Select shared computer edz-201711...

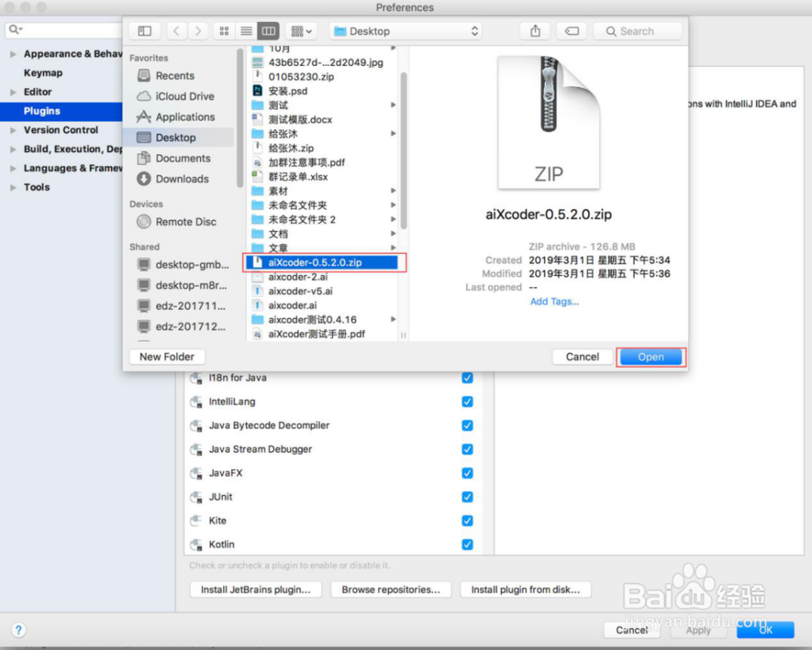click(x=181, y=306)
